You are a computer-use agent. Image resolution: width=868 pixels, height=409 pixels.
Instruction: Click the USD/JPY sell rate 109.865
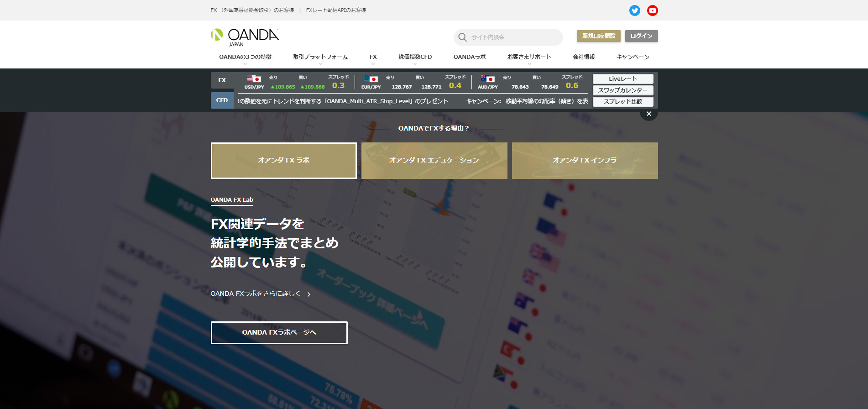click(283, 87)
